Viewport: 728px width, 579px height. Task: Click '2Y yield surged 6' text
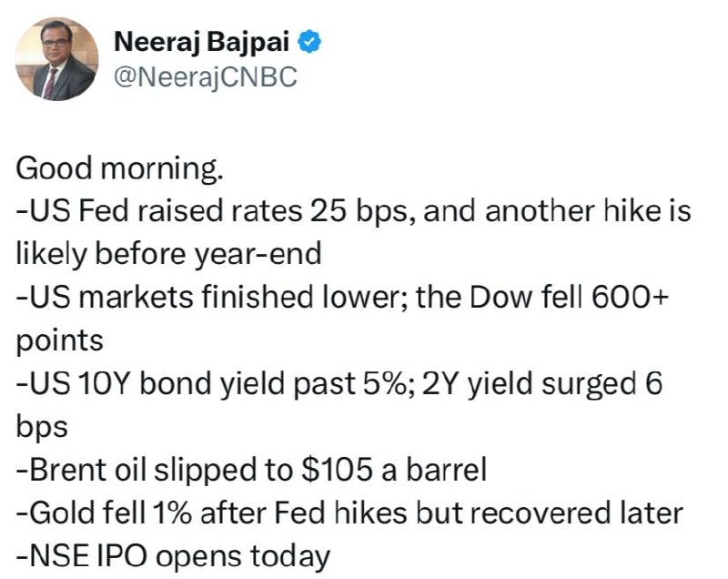(x=542, y=384)
